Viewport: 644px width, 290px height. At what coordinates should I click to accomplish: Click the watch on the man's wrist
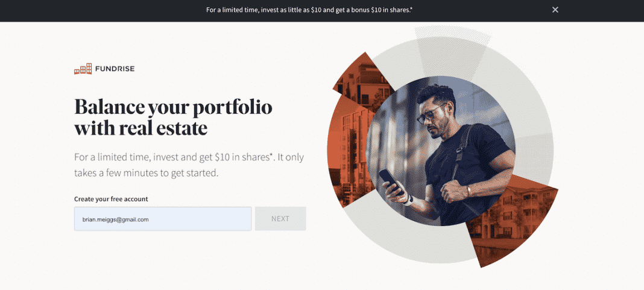[x=408, y=201]
